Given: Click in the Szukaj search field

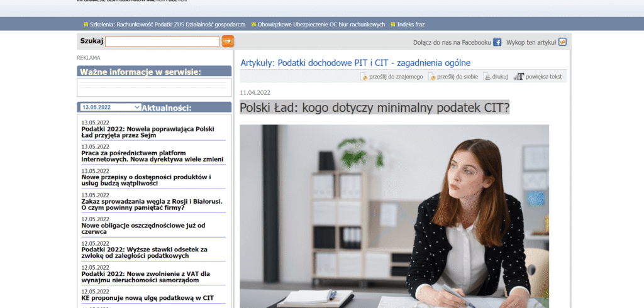Looking at the screenshot, I should click(x=162, y=41).
